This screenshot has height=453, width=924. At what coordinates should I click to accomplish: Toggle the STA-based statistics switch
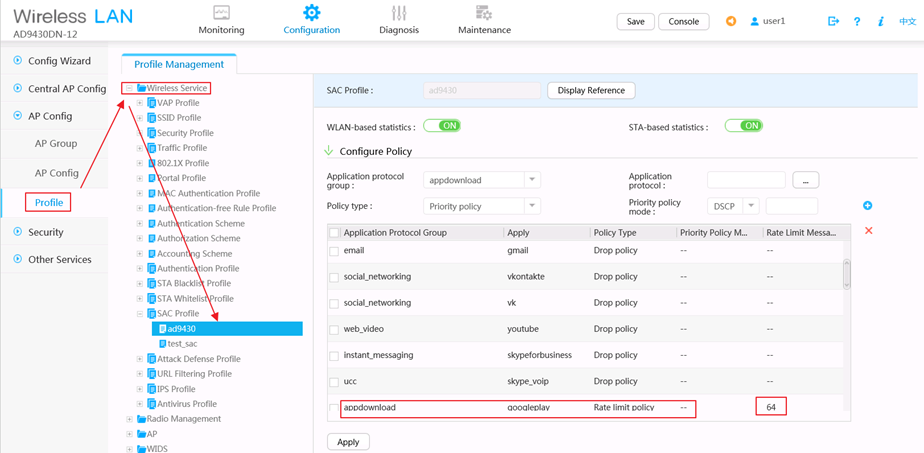tap(743, 126)
